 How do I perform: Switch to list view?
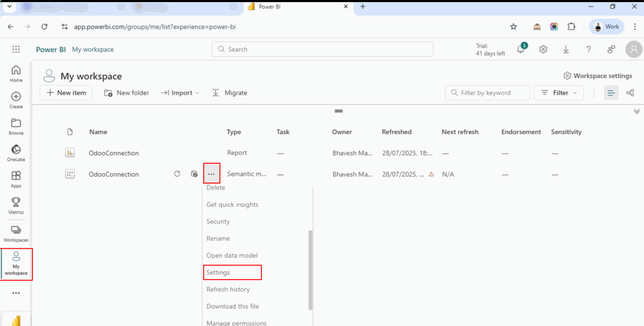[611, 93]
